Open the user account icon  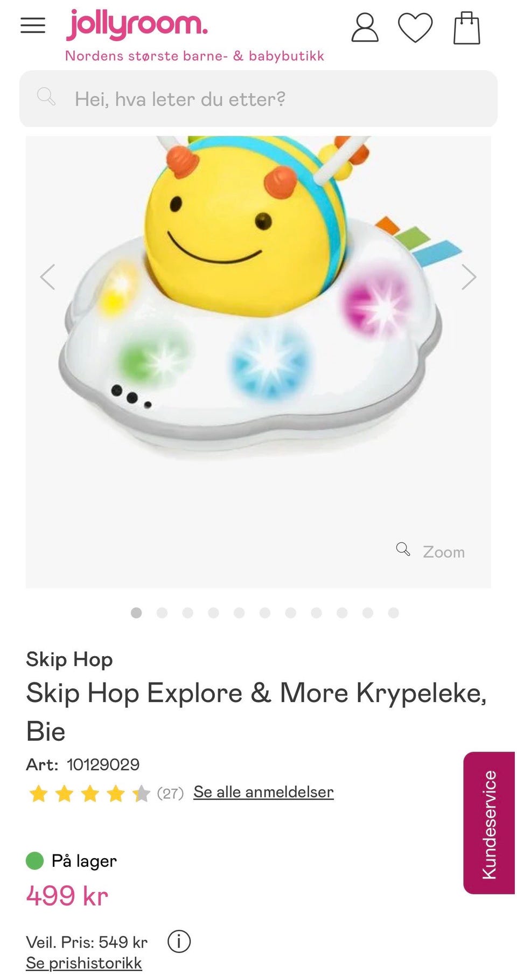point(365,27)
